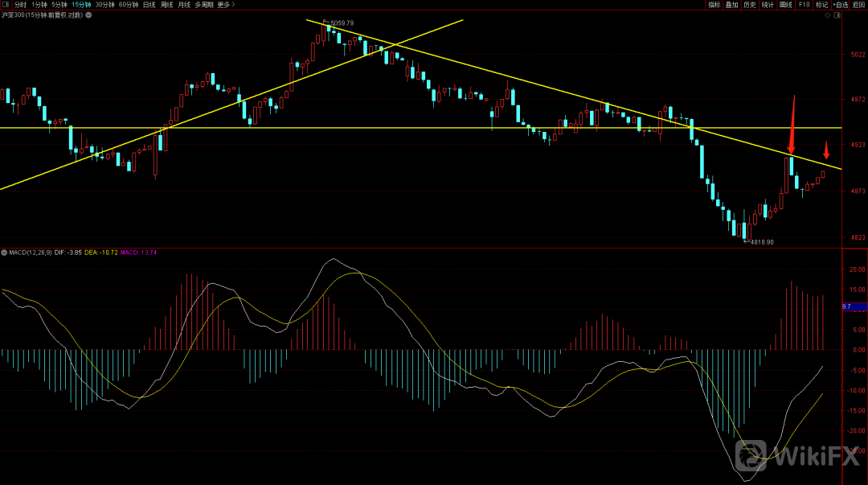Select the 60分钟 period tab
This screenshot has width=868, height=485.
point(129,5)
